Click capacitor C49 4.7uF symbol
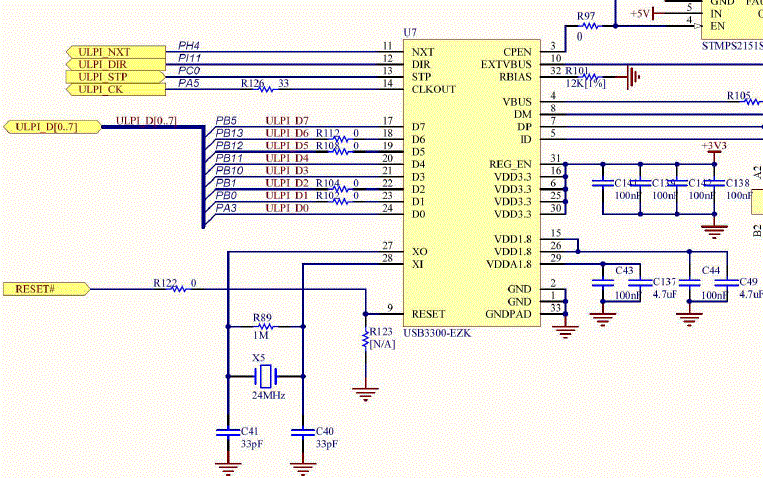 [727, 282]
